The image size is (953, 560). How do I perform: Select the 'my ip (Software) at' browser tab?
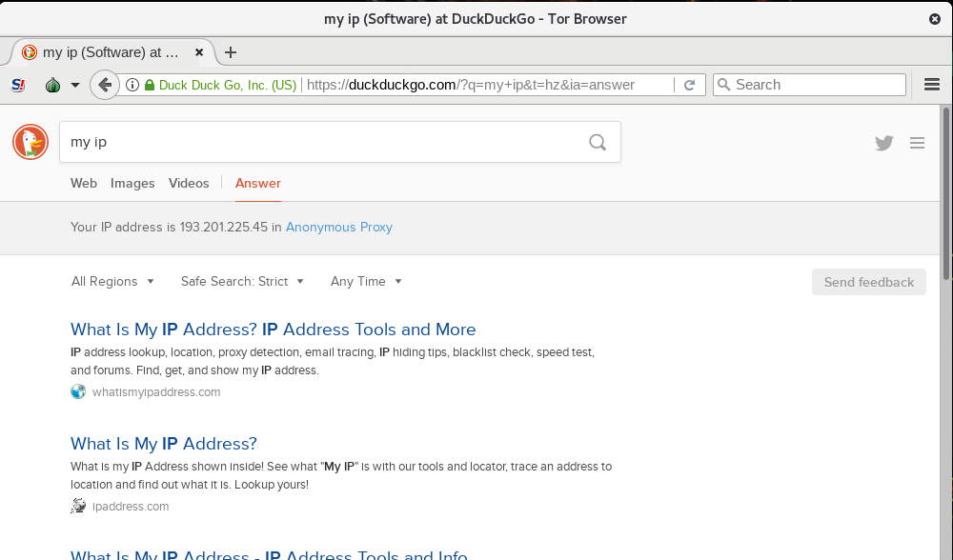pyautogui.click(x=113, y=52)
